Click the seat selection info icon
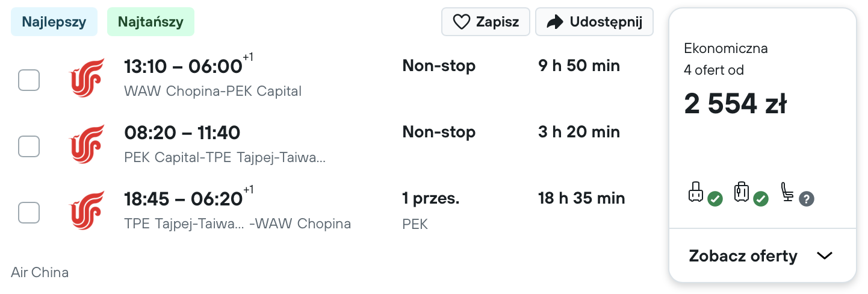Image resolution: width=868 pixels, height=294 pixels. coord(797,195)
